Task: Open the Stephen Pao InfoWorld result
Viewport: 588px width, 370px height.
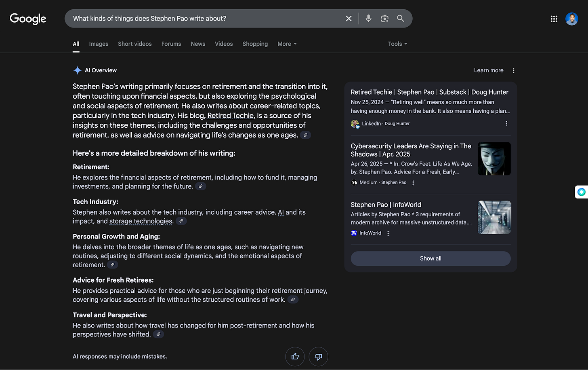Action: [386, 205]
